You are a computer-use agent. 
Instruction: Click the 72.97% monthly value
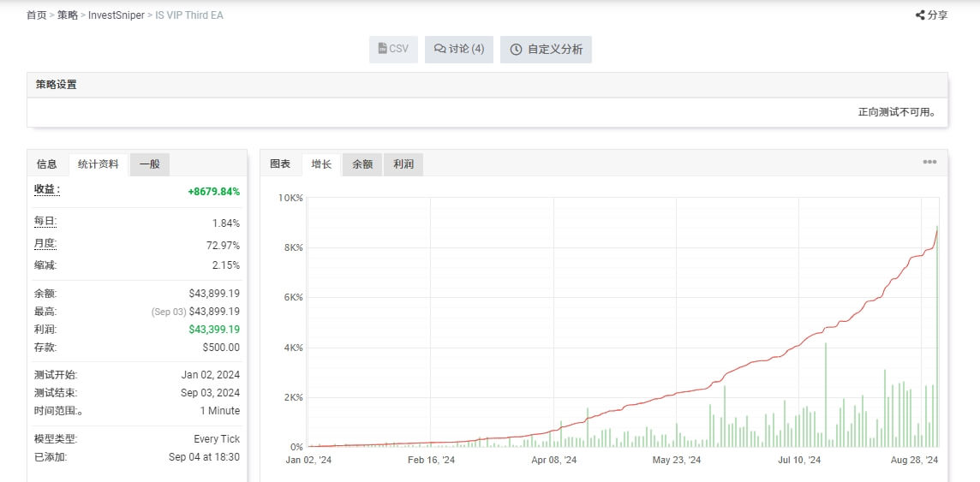223,246
